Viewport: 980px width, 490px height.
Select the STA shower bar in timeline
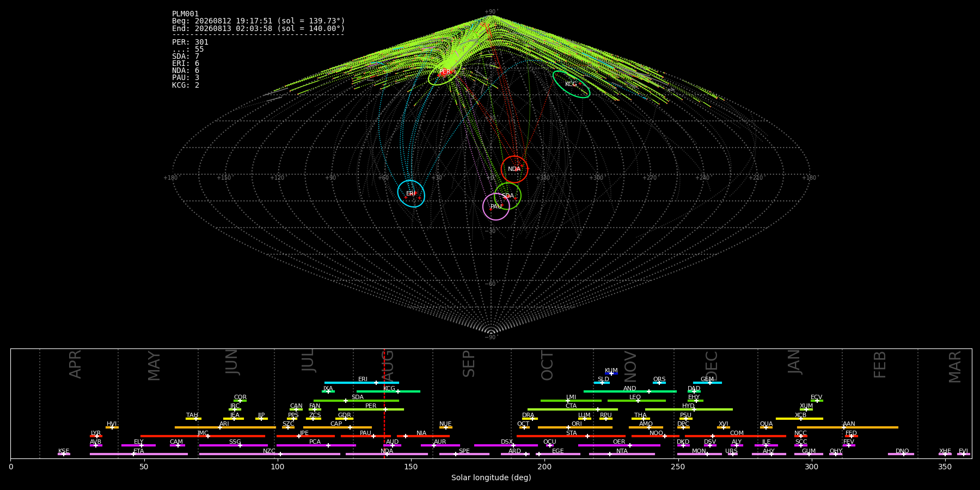[x=571, y=436]
